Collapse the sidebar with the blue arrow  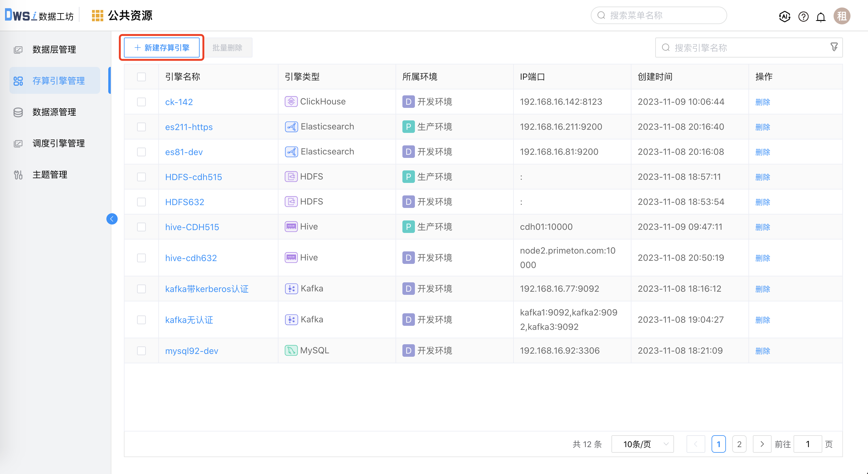point(112,219)
